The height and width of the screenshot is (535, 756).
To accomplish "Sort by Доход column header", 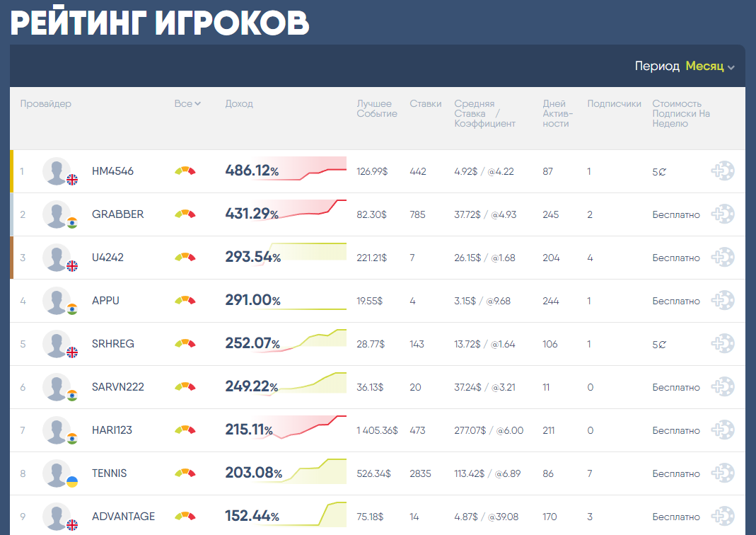I will click(x=239, y=104).
